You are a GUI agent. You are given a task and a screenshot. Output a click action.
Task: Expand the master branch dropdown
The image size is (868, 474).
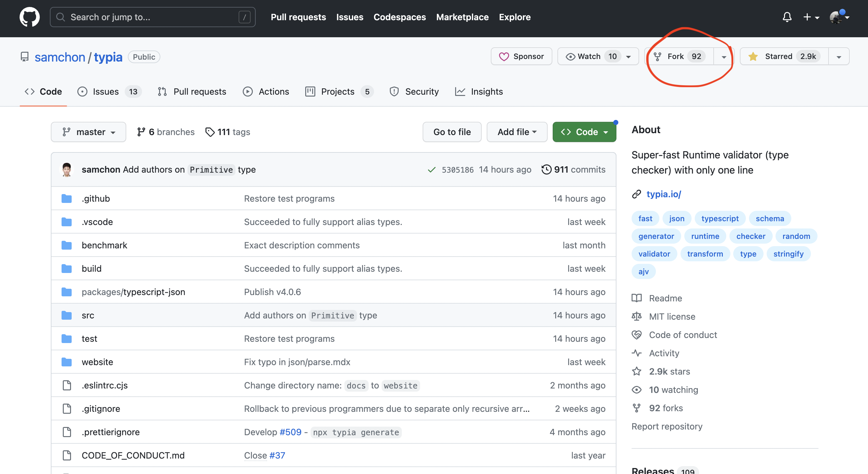89,132
